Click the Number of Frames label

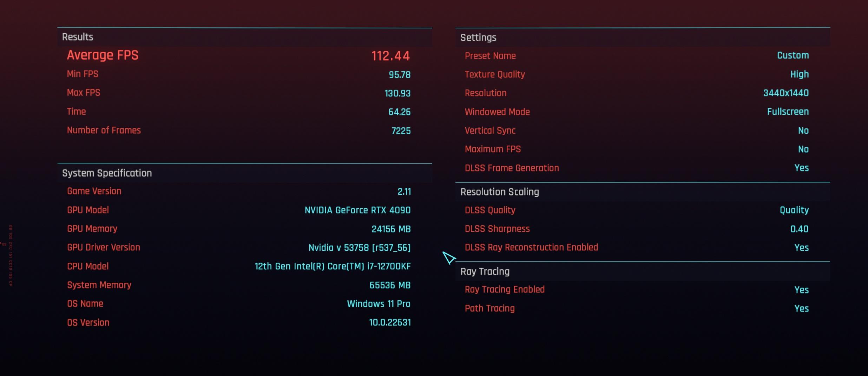(104, 130)
